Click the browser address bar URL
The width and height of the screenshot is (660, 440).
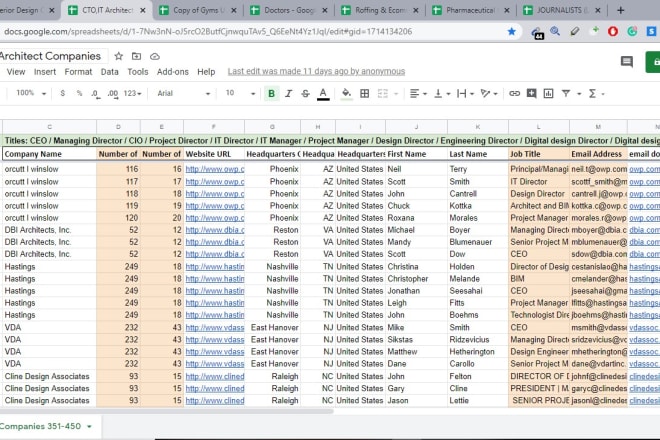coord(208,32)
